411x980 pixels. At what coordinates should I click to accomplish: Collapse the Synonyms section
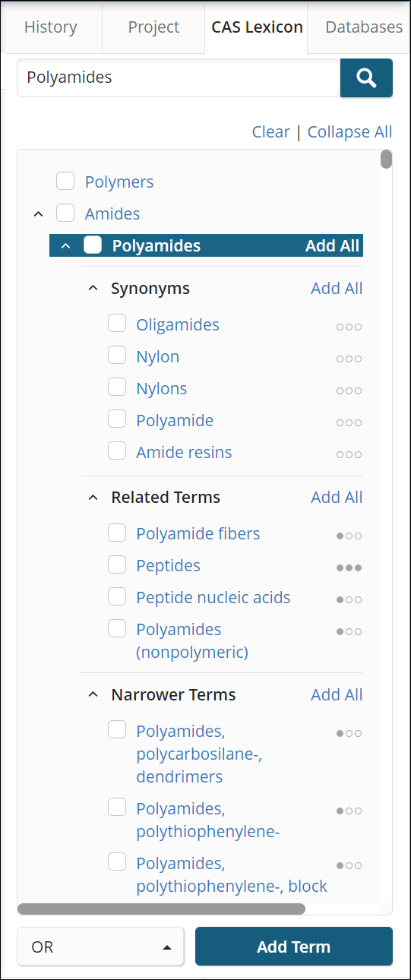[x=93, y=289]
